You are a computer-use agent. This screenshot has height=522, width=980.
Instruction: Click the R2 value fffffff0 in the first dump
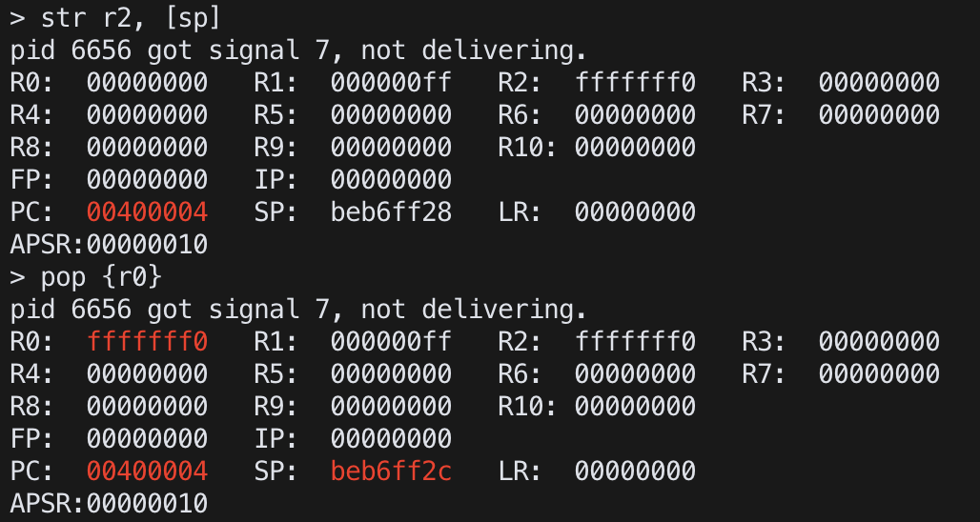click(x=635, y=83)
